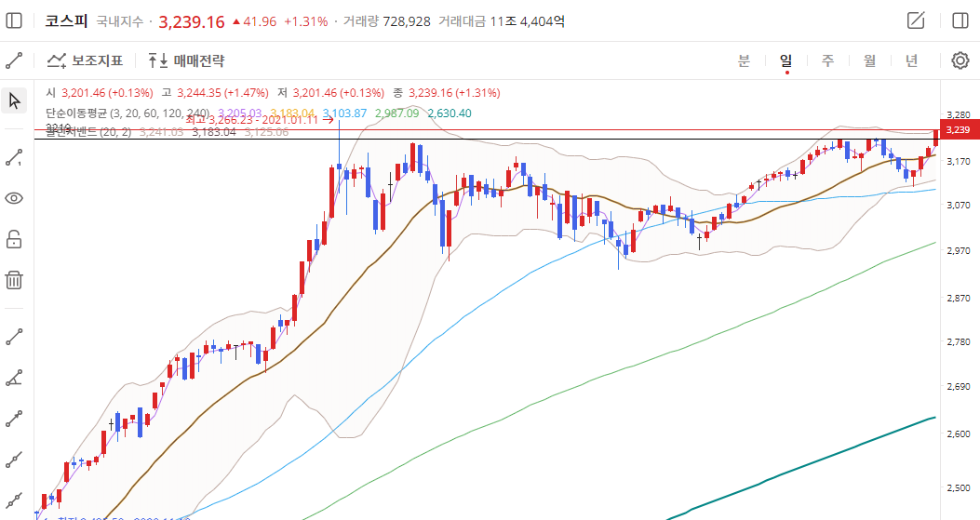Click the +1.31% change rate in header
Image resolution: width=980 pixels, height=520 pixels.
[305, 21]
